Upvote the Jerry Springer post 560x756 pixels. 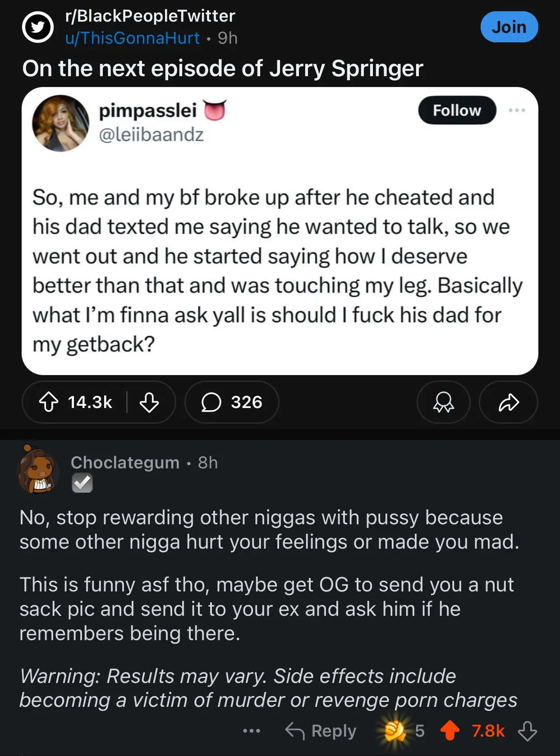click(x=49, y=402)
